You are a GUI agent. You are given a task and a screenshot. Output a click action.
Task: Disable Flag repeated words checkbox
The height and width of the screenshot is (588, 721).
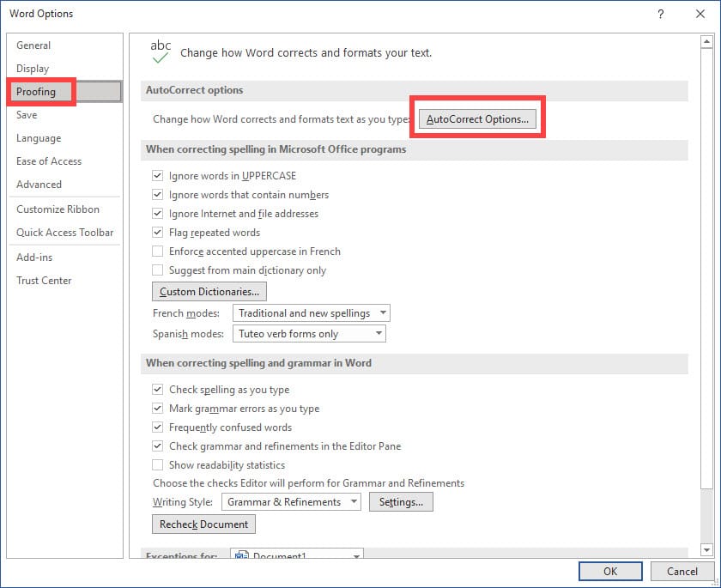[158, 233]
